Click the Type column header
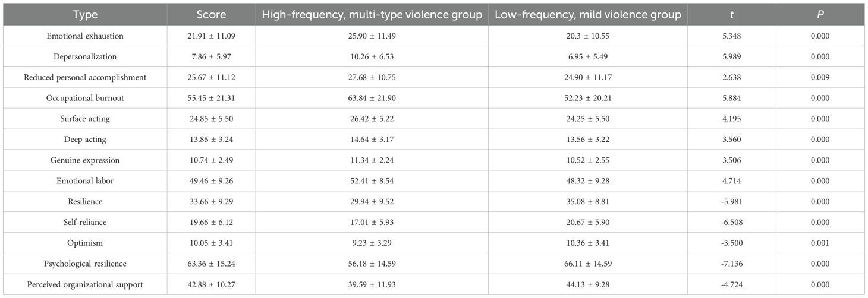 tap(85, 14)
